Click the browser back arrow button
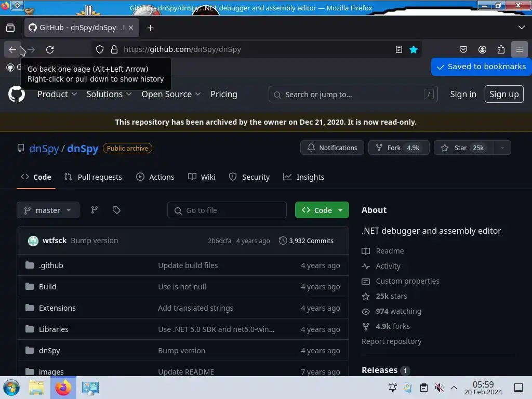Screen dimensions: 532x399 12,49
